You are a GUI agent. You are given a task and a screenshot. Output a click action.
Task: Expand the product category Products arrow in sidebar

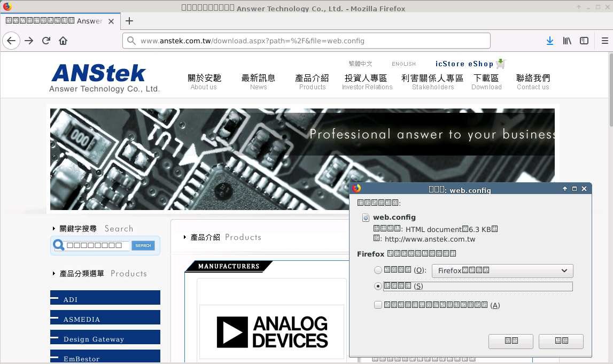[x=54, y=273]
